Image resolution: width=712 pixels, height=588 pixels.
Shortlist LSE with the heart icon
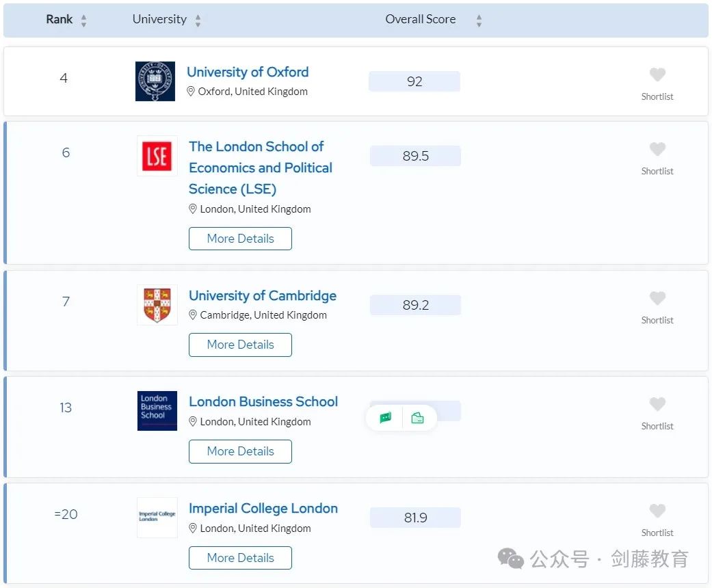click(657, 149)
